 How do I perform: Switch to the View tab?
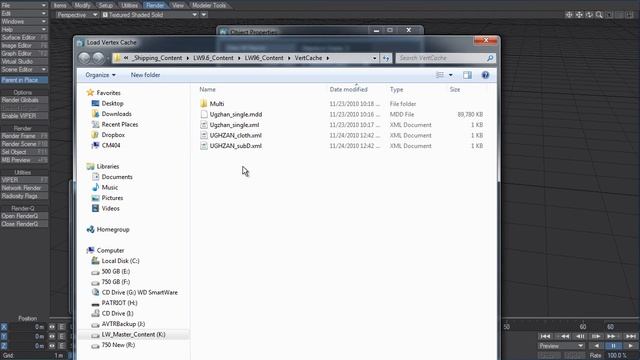pyautogui.click(x=178, y=5)
